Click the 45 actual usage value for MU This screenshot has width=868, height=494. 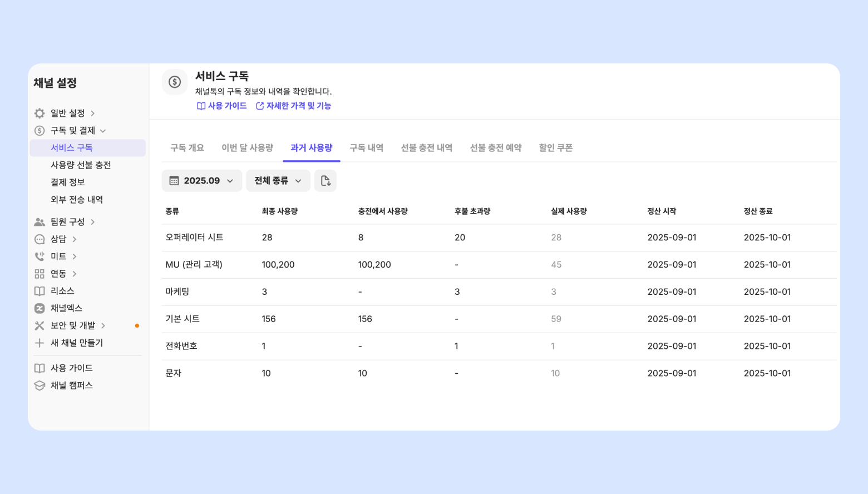(556, 265)
